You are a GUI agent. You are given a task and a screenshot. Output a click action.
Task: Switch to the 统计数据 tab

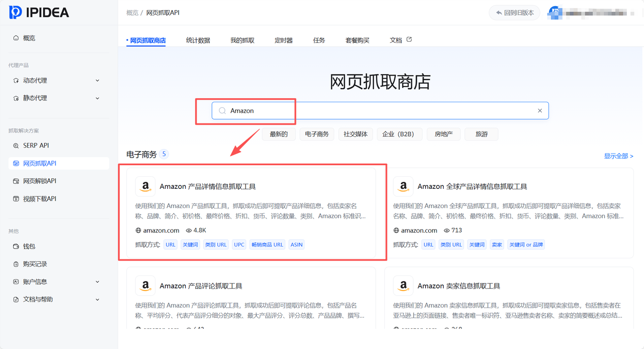click(198, 40)
